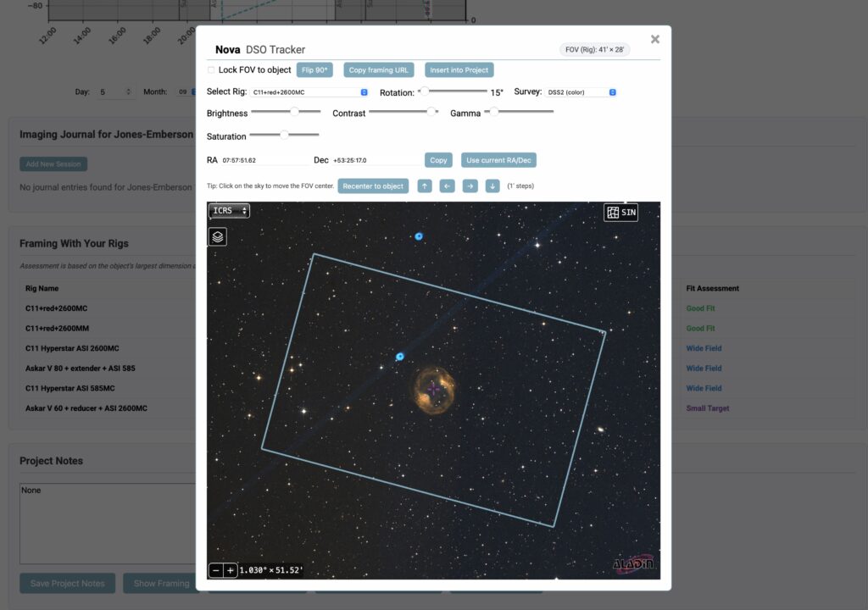Viewport: 868px width, 610px height.
Task: Zoom out with the minus button
Action: coord(216,571)
